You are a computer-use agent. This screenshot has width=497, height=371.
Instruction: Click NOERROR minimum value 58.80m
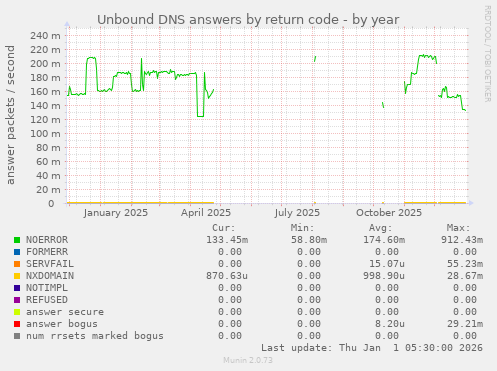(309, 240)
